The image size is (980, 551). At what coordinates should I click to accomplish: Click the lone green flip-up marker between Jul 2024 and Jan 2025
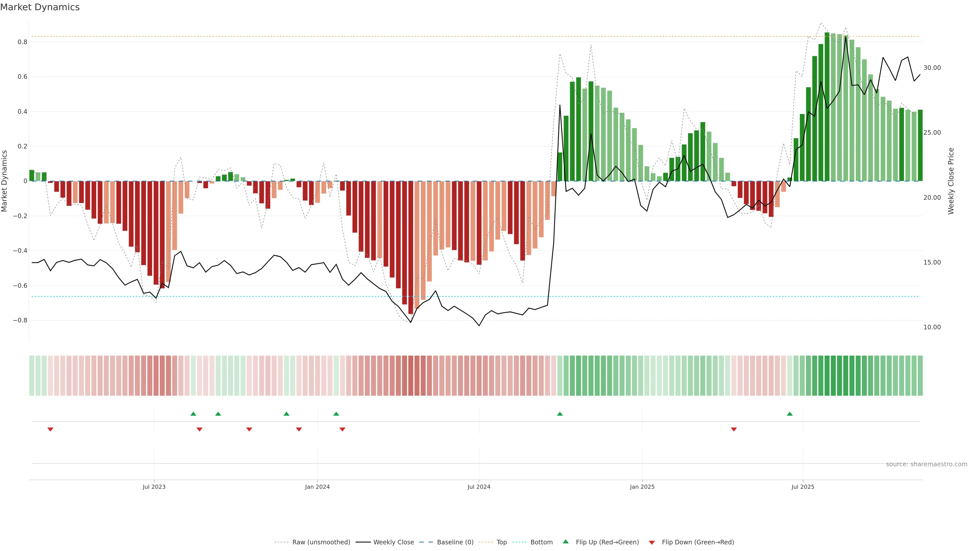560,414
